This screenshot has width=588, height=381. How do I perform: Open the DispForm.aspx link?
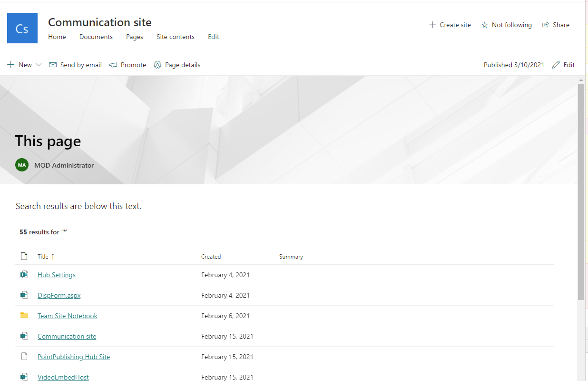(x=59, y=295)
